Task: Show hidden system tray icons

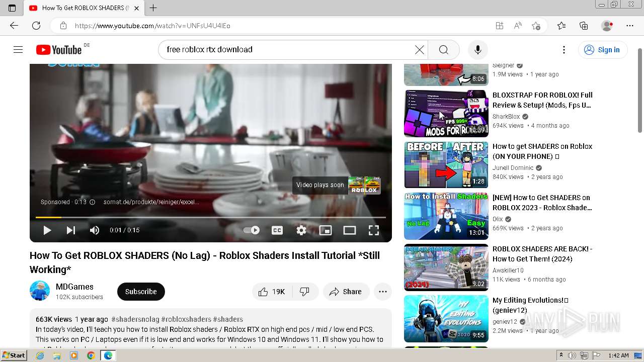Action: coord(561,355)
